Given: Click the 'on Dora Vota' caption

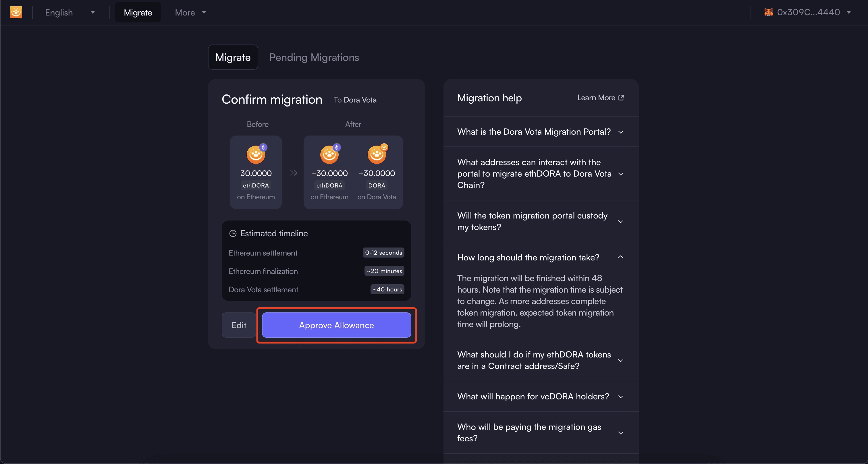Looking at the screenshot, I should (x=377, y=197).
